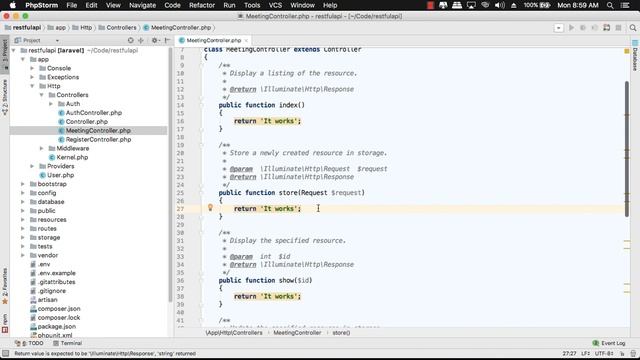
Task: Open Project panel settings gear
Action: pos(155,40)
